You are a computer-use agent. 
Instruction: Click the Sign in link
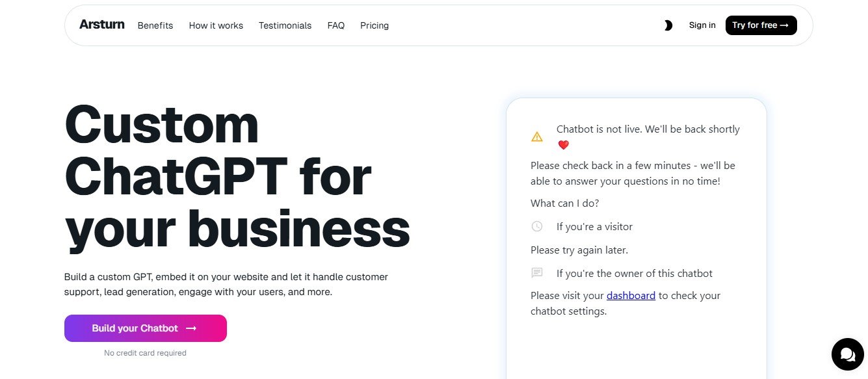tap(702, 25)
